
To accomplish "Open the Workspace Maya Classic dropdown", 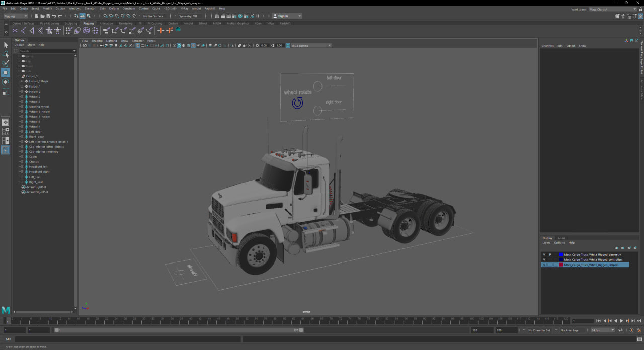I will click(x=612, y=9).
